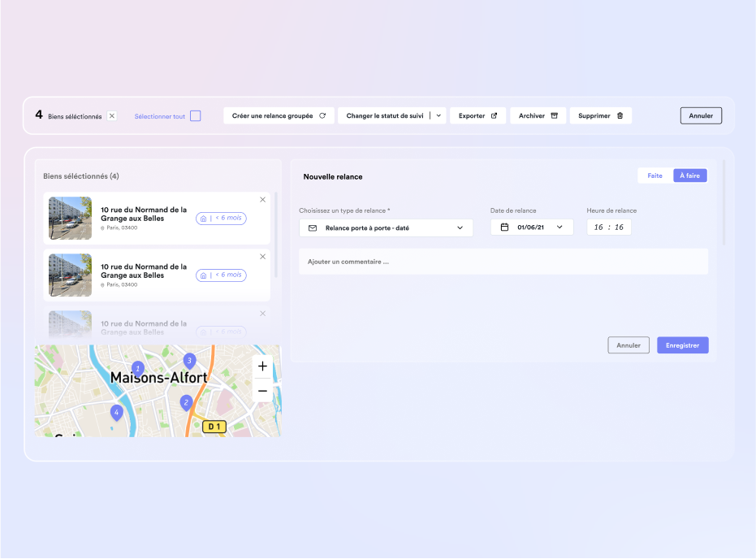
Task: Clear the 4 selected properties with the X icon
Action: (112, 115)
